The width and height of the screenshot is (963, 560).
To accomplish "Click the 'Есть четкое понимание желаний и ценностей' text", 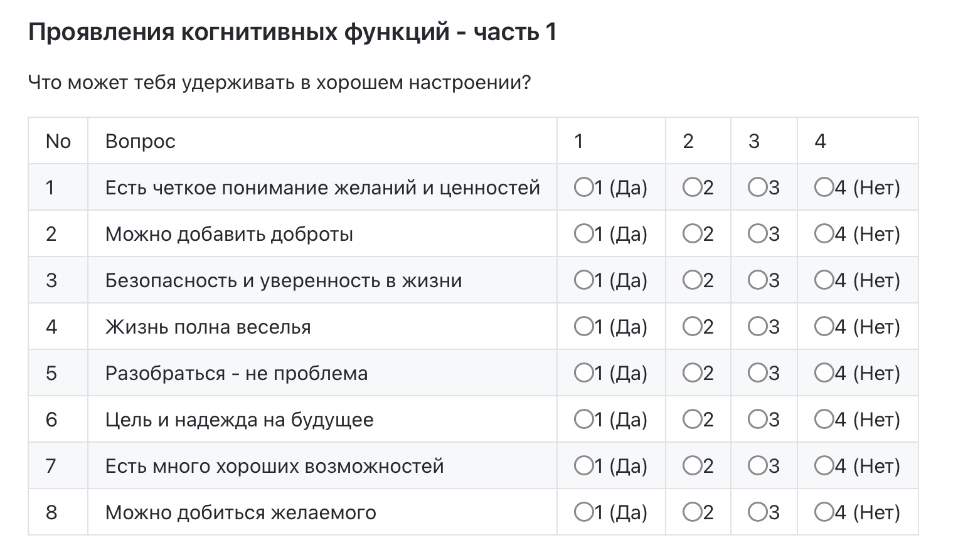I will 322,188.
